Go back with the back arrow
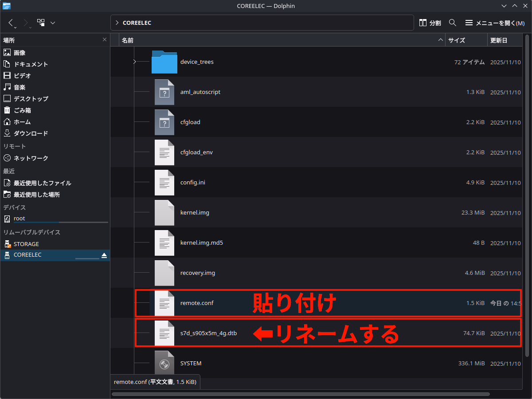This screenshot has width=532, height=399. pos(11,23)
